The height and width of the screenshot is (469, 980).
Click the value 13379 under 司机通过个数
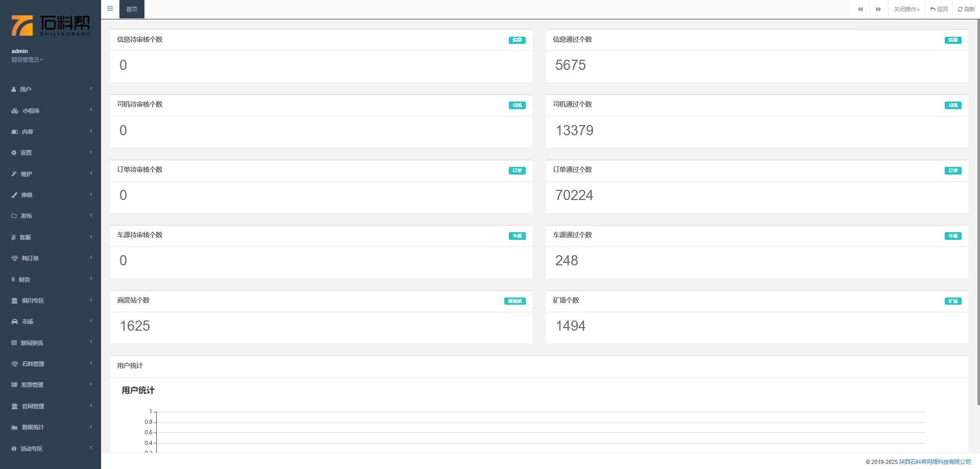pyautogui.click(x=575, y=130)
